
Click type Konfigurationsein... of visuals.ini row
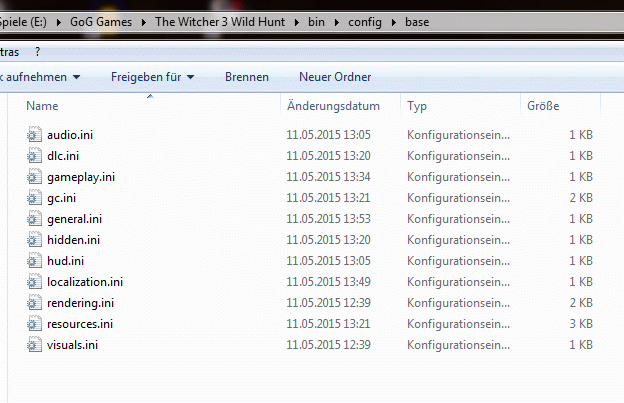click(458, 345)
